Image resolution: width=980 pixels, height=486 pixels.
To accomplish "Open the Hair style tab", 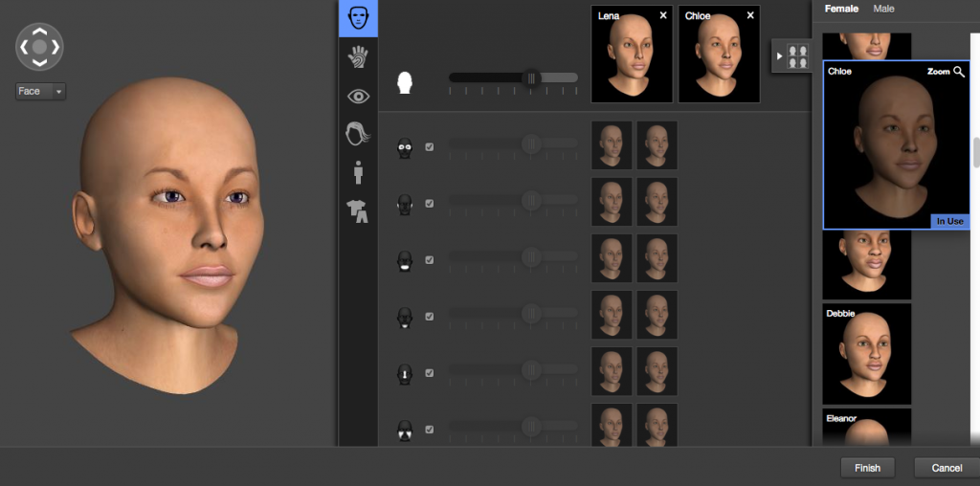I will click(x=358, y=134).
